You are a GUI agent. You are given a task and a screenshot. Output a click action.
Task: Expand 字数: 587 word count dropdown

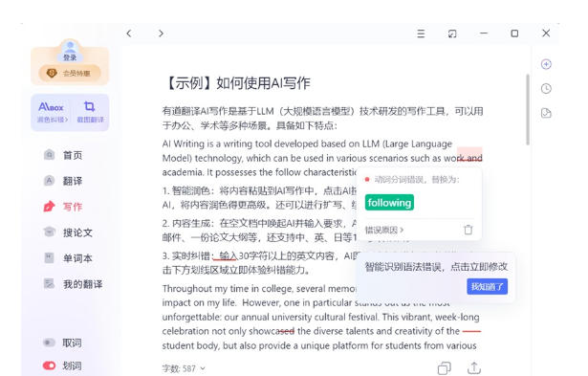(x=184, y=368)
